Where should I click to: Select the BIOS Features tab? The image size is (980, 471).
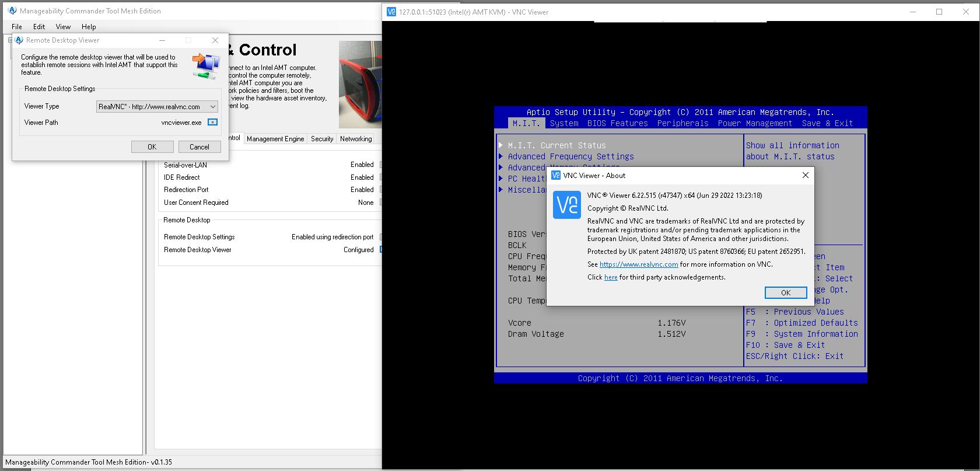tap(618, 123)
